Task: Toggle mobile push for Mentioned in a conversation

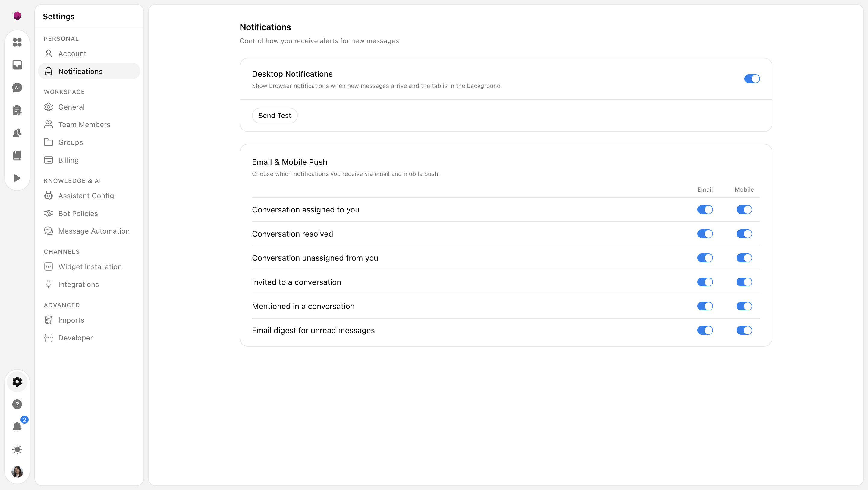Action: pos(744,306)
